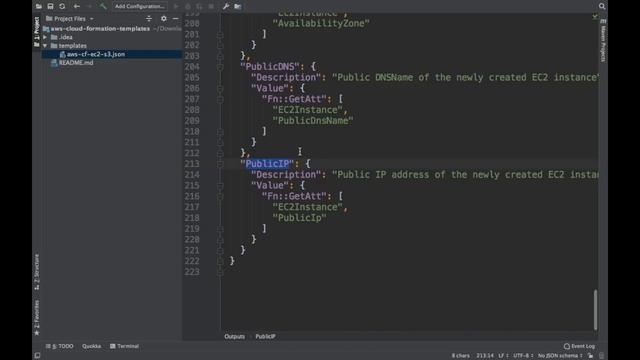Click "PublicIp" string on line 218
This screenshot has height=360, width=640.
click(299, 218)
